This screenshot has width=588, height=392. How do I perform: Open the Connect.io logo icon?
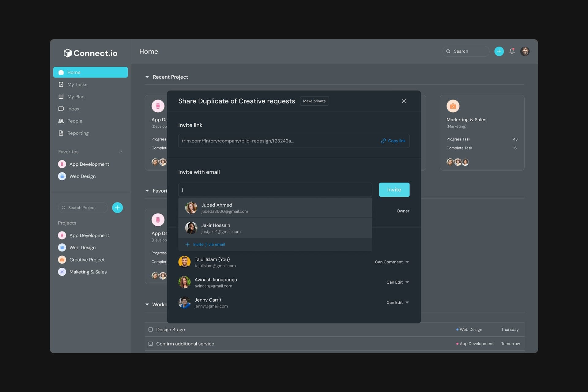[67, 53]
